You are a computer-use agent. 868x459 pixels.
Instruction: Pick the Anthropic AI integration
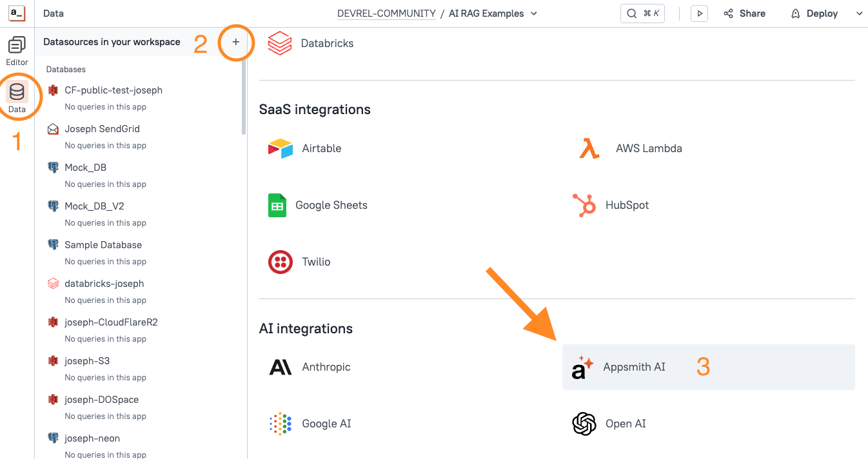326,366
